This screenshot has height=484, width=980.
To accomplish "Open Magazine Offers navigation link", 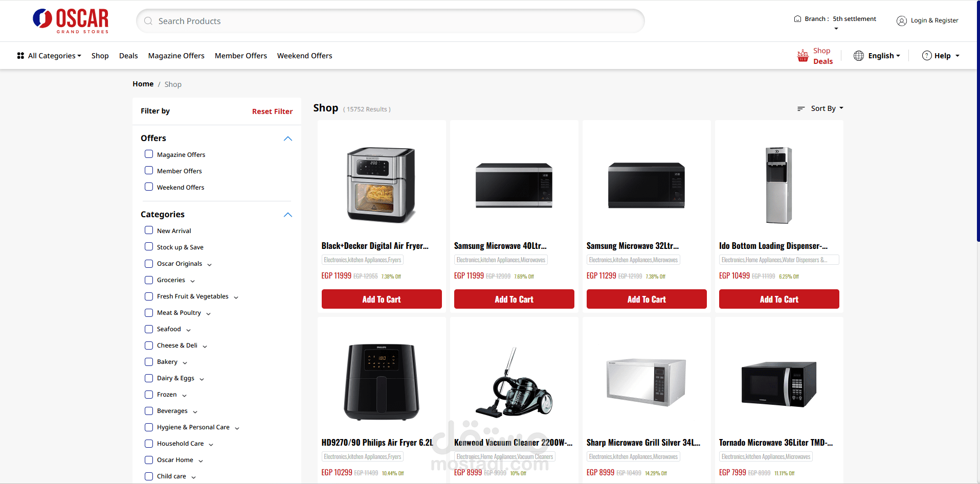I will [x=176, y=56].
